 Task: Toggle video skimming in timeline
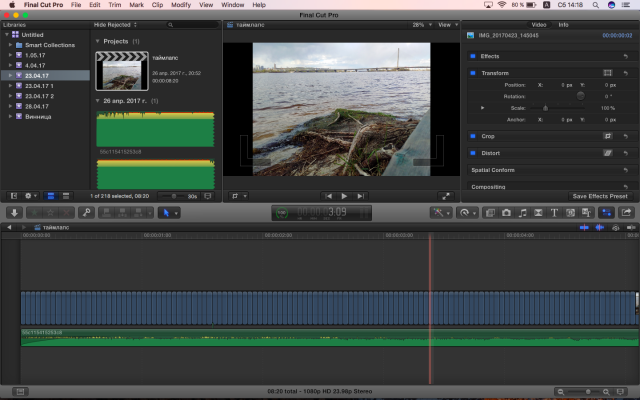(584, 227)
